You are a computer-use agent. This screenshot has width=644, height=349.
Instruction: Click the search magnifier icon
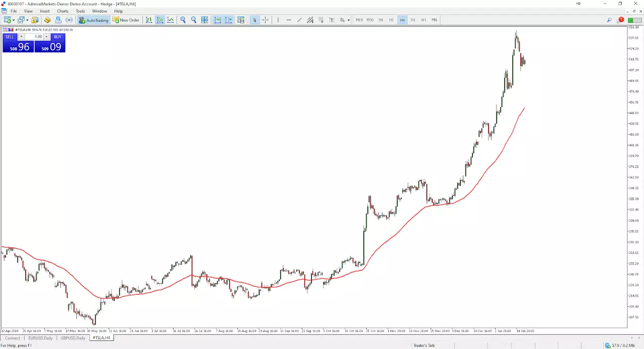(x=609, y=20)
